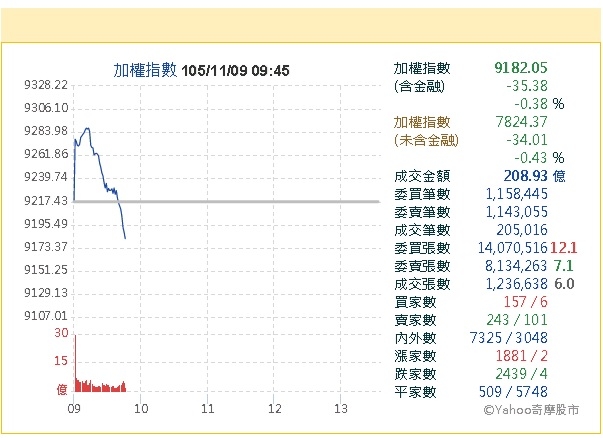Viewport: 603px width, 438px height.
Task: Click the 委賣筆數 label
Action: [422, 212]
